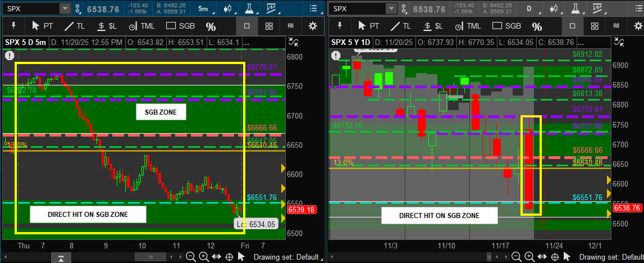
Task: Toggle the pin drawing tool in left toolbar
Action: 13,26
